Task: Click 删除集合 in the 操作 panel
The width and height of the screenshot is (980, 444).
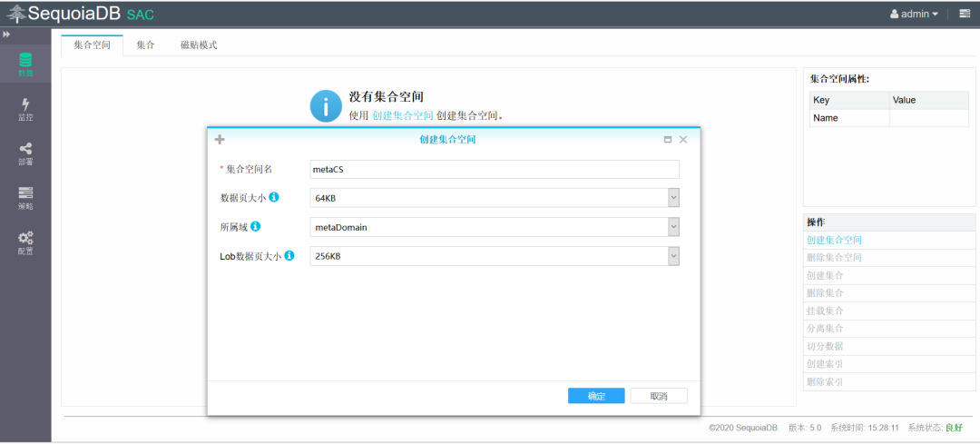Action: 825,292
